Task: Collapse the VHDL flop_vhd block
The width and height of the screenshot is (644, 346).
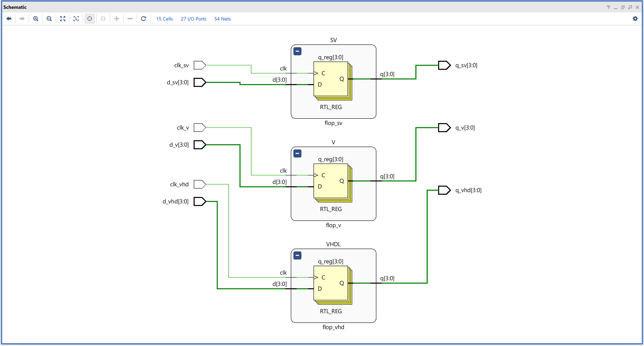Action: pos(297,255)
